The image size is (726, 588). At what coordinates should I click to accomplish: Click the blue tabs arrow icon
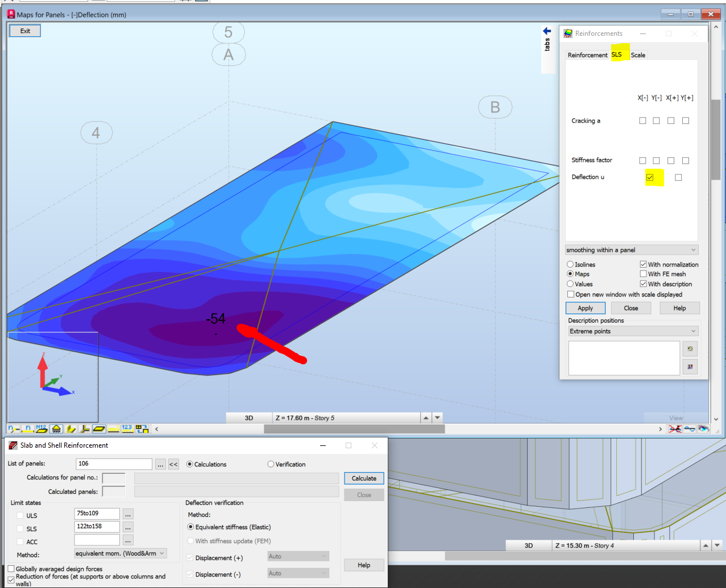point(547,31)
